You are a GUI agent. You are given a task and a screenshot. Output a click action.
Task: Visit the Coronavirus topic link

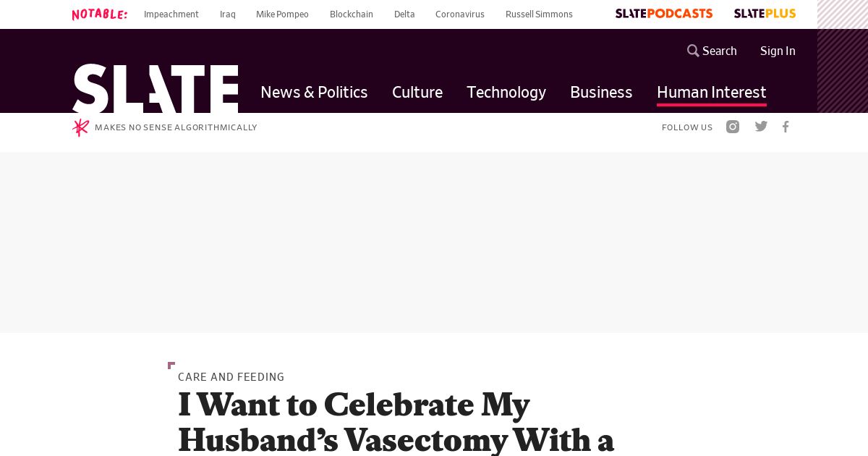pos(460,14)
